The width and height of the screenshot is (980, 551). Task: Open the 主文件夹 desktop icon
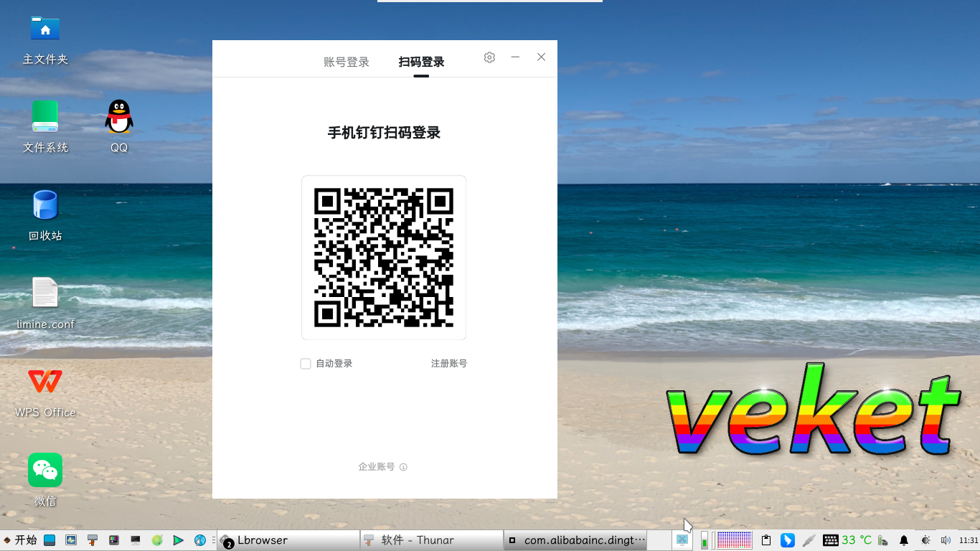tap(45, 40)
